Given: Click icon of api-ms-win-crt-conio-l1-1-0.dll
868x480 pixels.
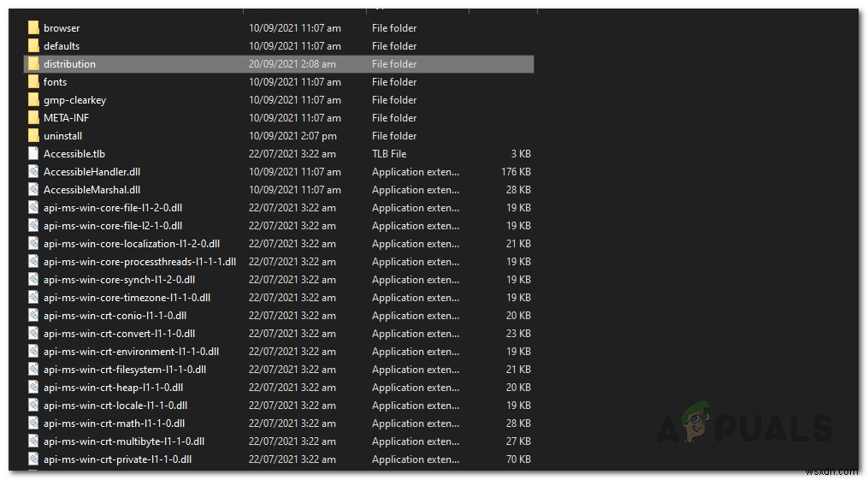Looking at the screenshot, I should click(x=33, y=316).
